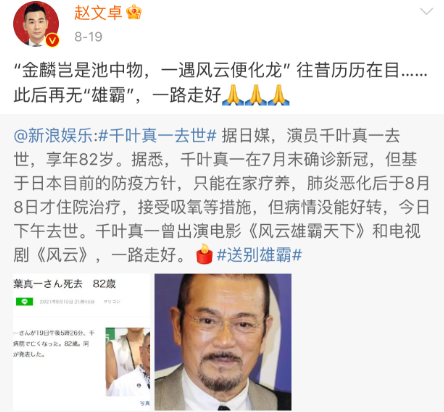This screenshot has width=444, height=412.
Task: Click the orange verified V badge
Action: click(52, 41)
